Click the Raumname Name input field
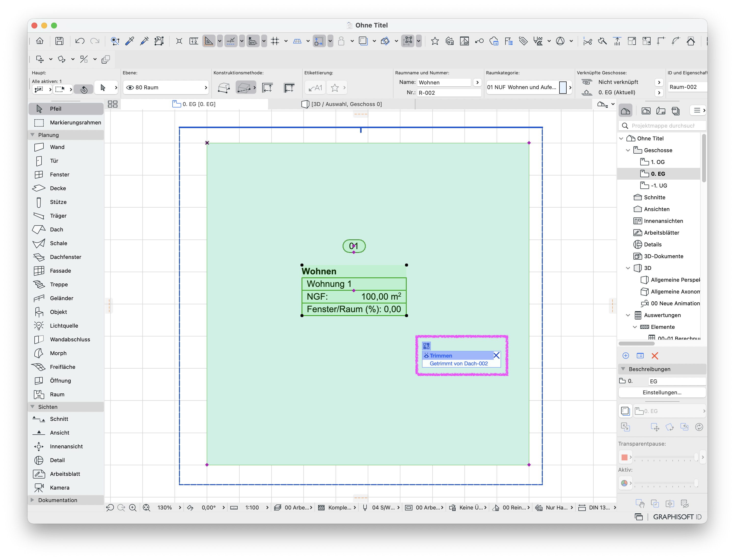 pyautogui.click(x=444, y=82)
